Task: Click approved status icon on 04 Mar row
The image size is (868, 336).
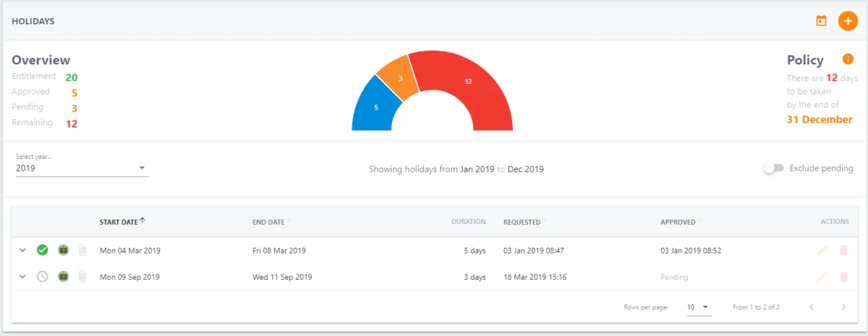Action: 43,250
